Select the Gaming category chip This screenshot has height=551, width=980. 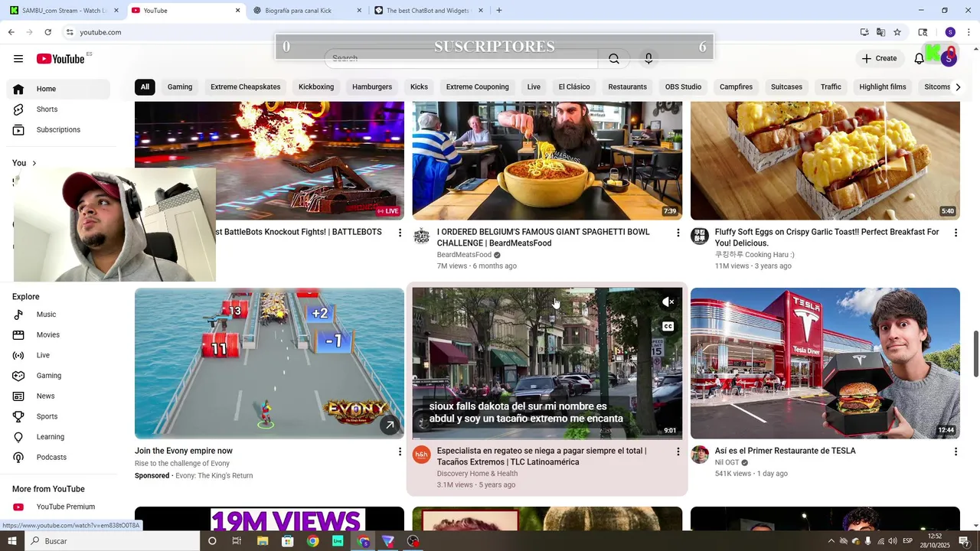click(180, 87)
